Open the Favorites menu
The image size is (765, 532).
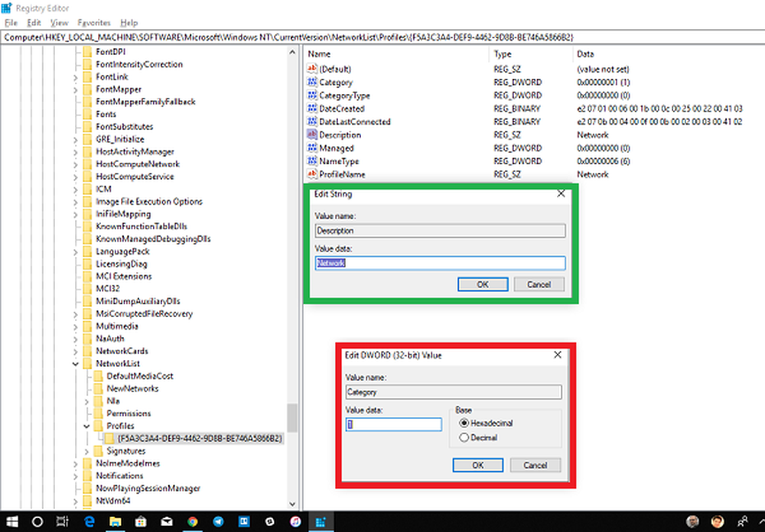click(93, 23)
